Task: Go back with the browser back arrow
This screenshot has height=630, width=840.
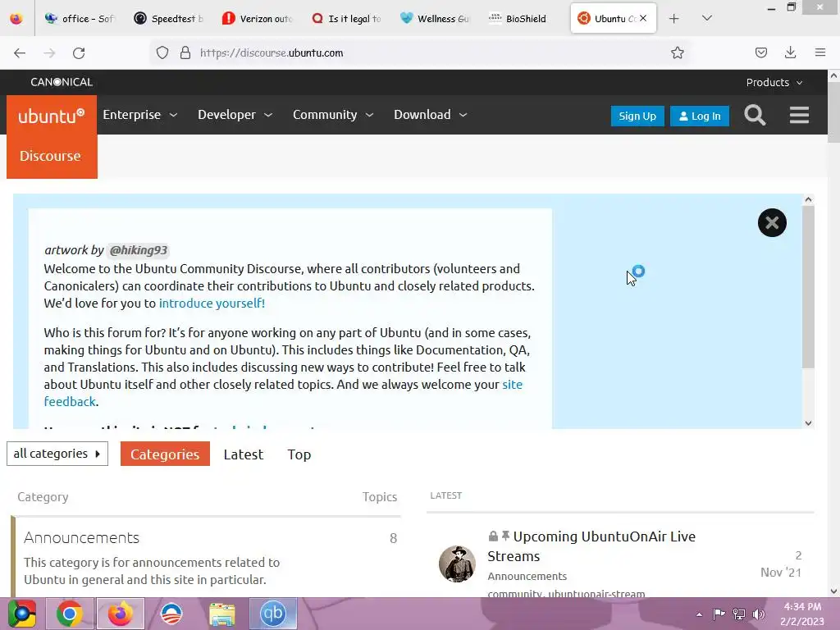Action: tap(20, 53)
